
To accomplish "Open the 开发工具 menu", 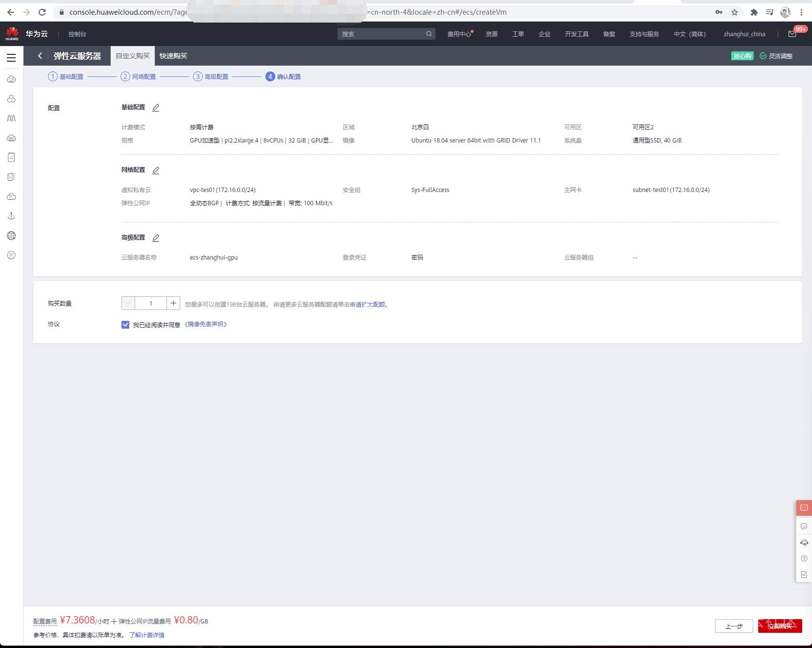I will click(x=577, y=34).
